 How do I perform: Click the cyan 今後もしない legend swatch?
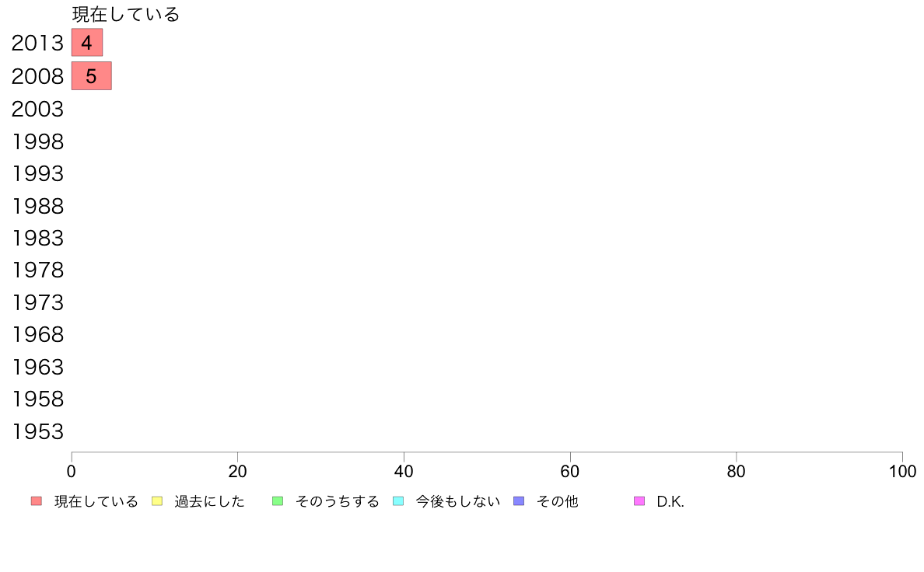[398, 501]
